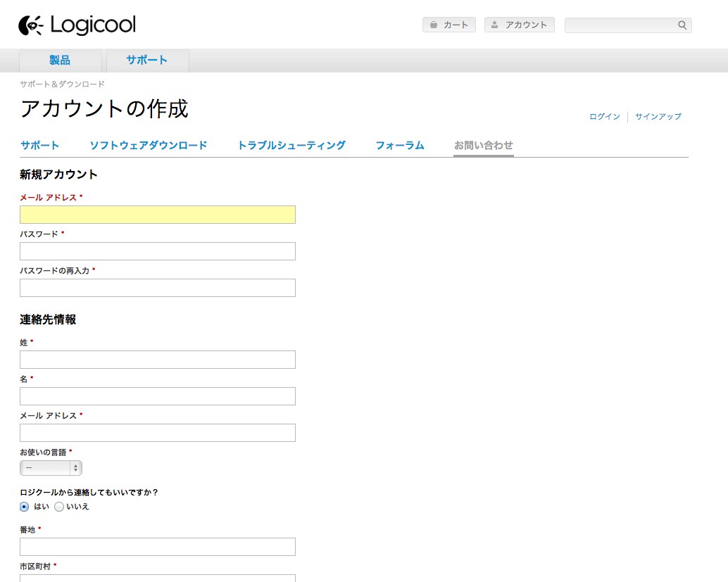Select the トラブルシューティング tab

291,145
